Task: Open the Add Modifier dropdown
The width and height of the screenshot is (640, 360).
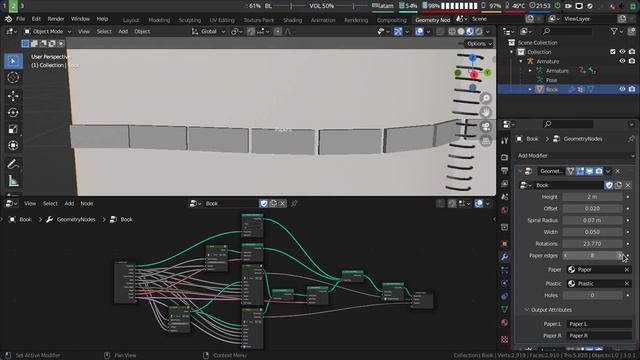Action: [575, 156]
